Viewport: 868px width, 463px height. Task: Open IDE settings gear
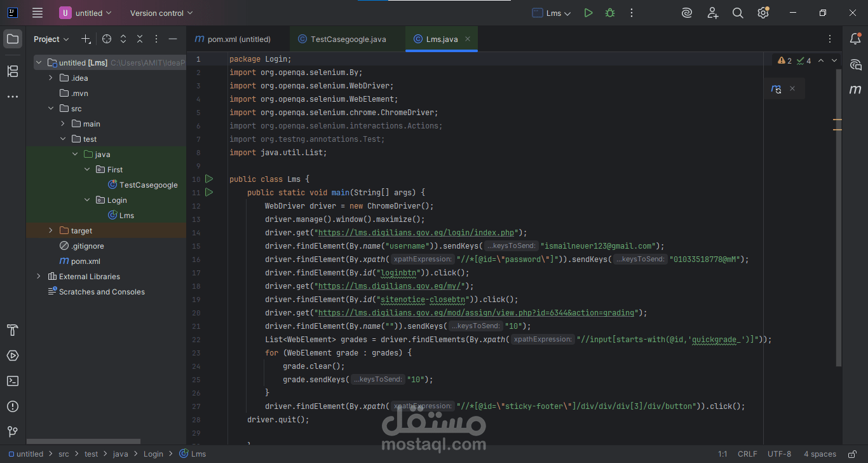point(763,13)
